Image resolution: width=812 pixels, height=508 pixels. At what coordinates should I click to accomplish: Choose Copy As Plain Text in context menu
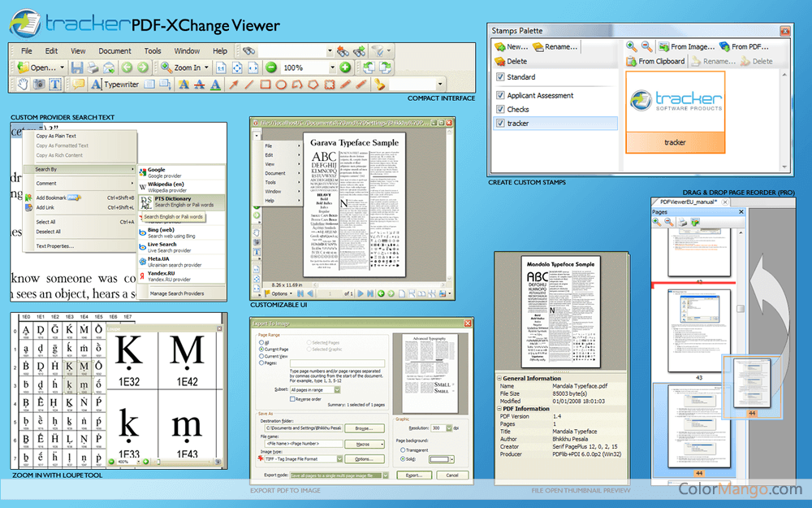(56, 136)
